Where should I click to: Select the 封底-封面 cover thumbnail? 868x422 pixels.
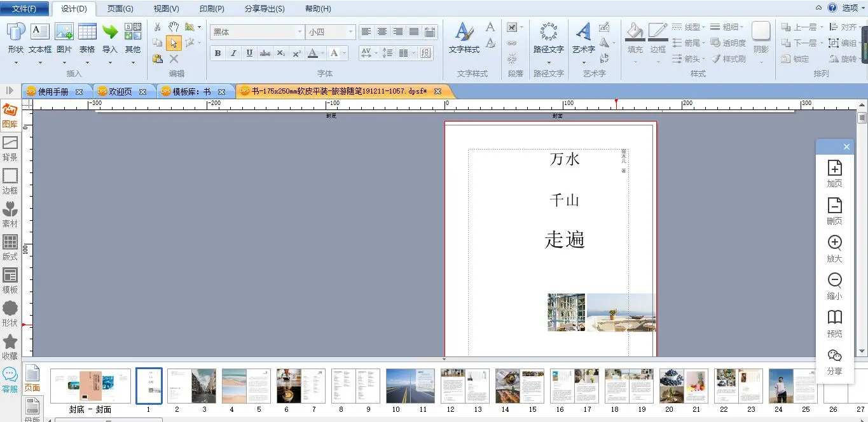pyautogui.click(x=90, y=386)
